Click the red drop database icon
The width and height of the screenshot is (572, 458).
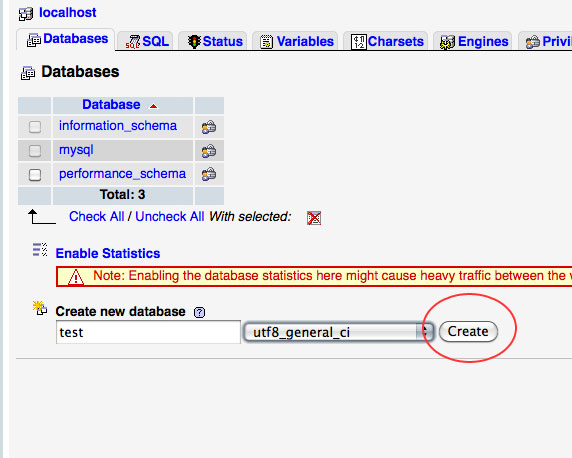click(314, 218)
